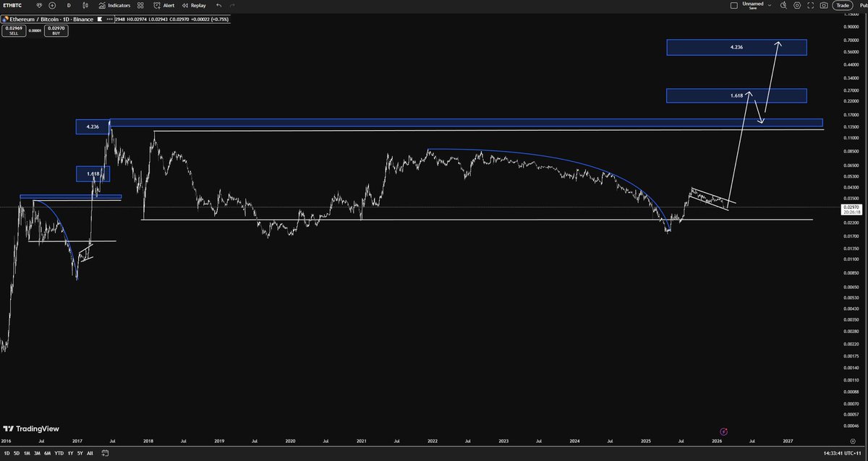Click the flag icon in the legend
Image resolution: width=868 pixels, height=461 pixels.
99,19
